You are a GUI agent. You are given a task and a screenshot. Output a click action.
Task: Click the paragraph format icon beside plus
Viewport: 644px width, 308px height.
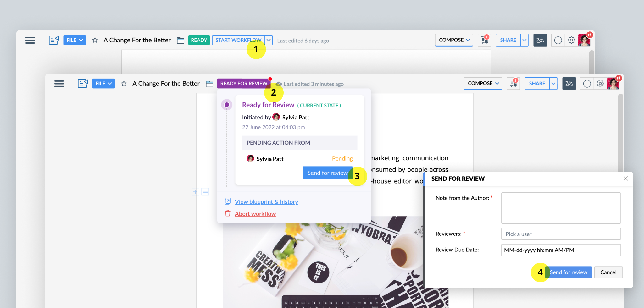click(x=205, y=192)
